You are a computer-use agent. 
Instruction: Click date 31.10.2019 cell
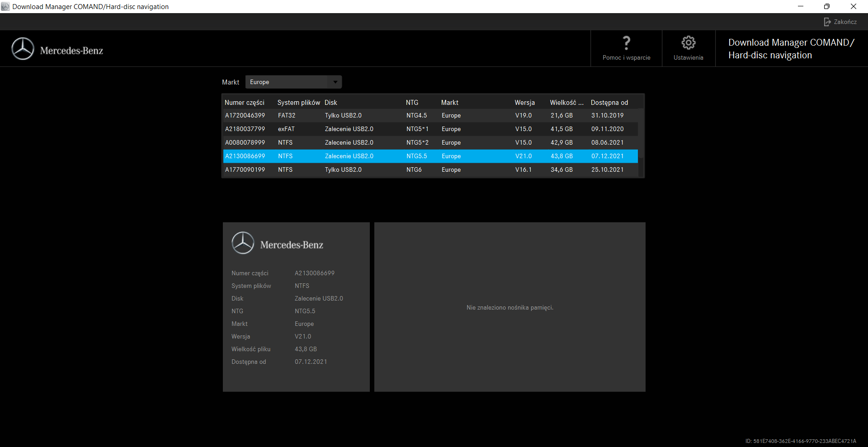(607, 115)
